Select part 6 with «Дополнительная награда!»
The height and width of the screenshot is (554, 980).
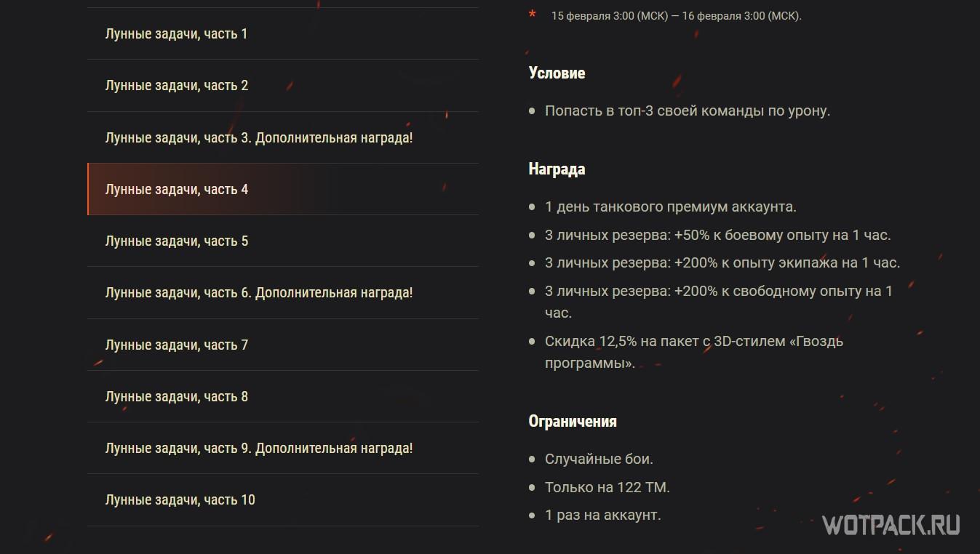pyautogui.click(x=259, y=292)
